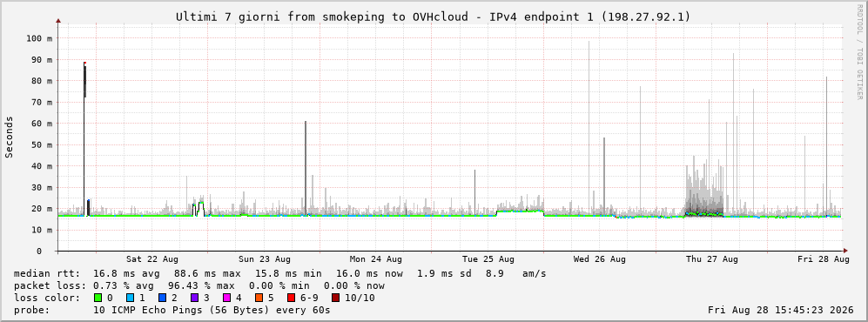This screenshot has height=322, width=868.
Task: Click the light blue loss 1 swatch
Action: tap(131, 298)
